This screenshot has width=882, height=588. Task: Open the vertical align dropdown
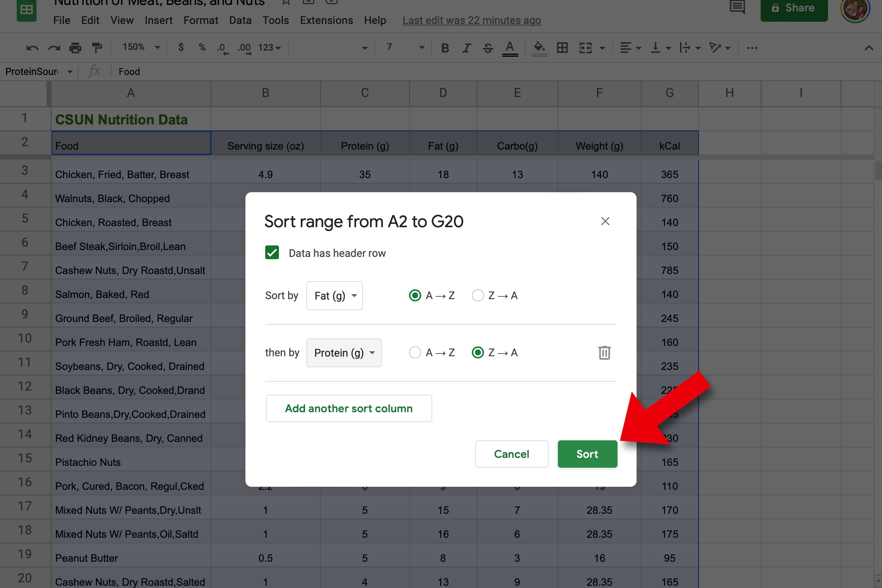coord(661,48)
